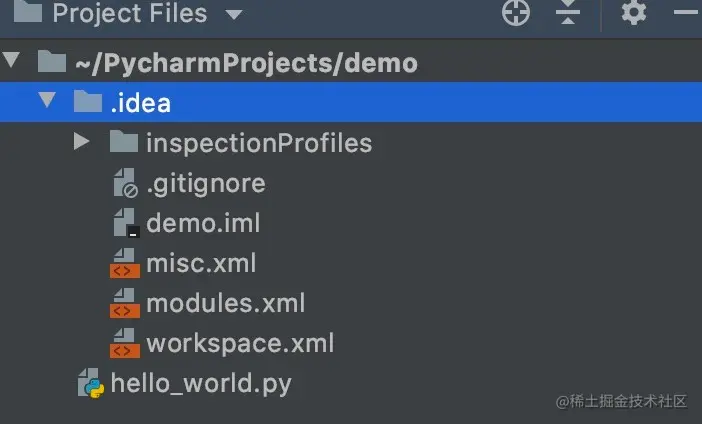This screenshot has height=424, width=702.
Task: Open the Project Files view dropdown
Action: click(233, 15)
